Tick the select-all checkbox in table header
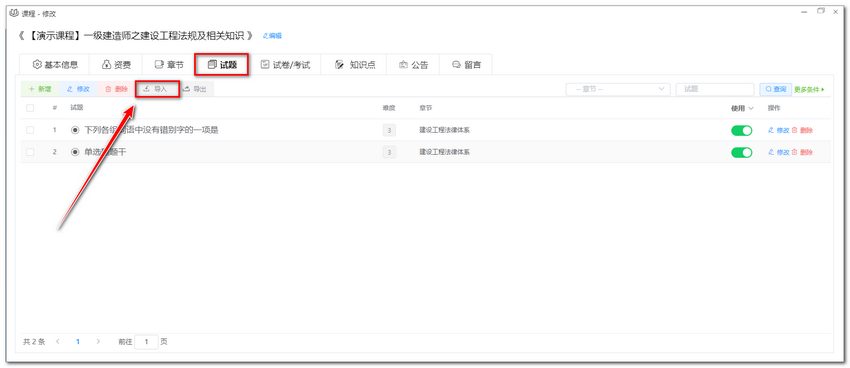The height and width of the screenshot is (368, 850). [30, 108]
